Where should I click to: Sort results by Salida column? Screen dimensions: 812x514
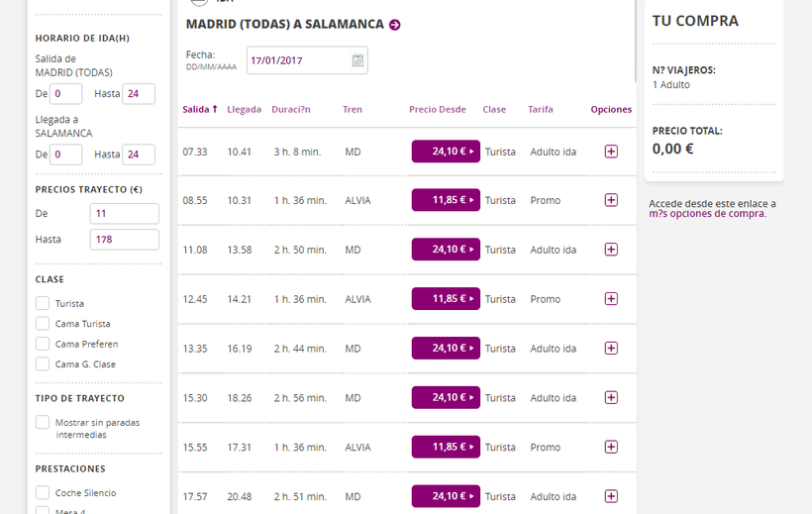coord(199,110)
